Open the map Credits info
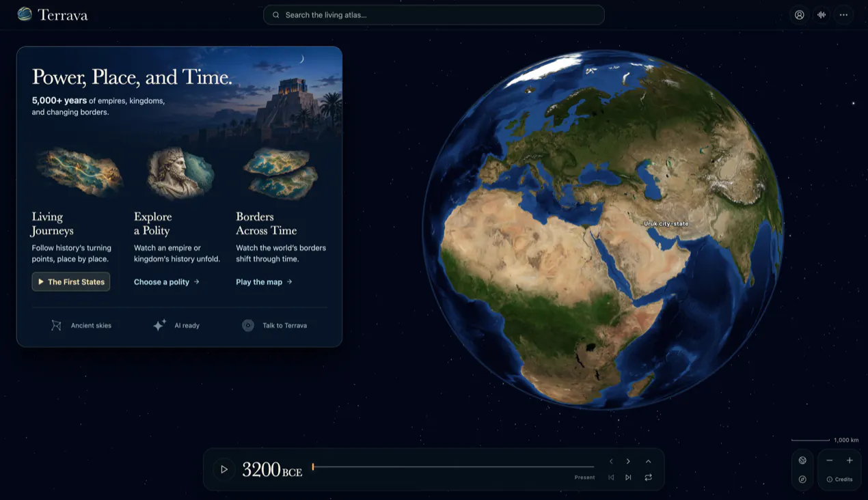 [x=839, y=480]
